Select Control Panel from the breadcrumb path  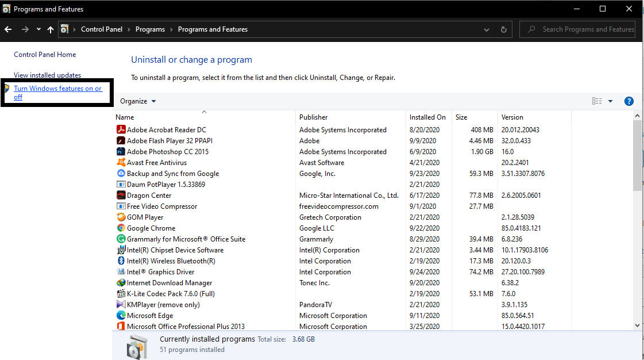pos(102,29)
